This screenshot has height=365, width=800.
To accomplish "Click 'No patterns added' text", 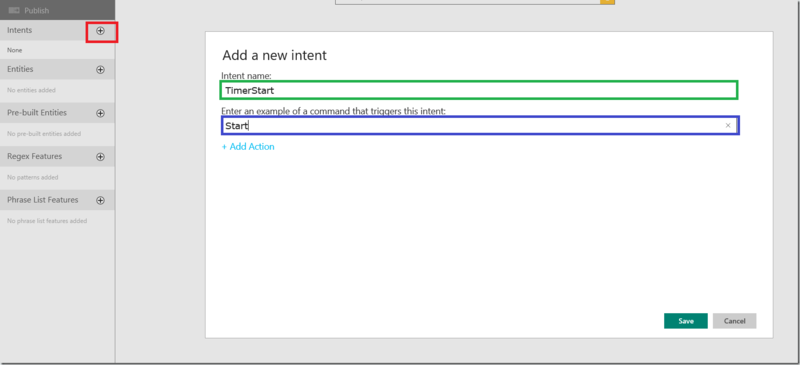I will (x=33, y=178).
